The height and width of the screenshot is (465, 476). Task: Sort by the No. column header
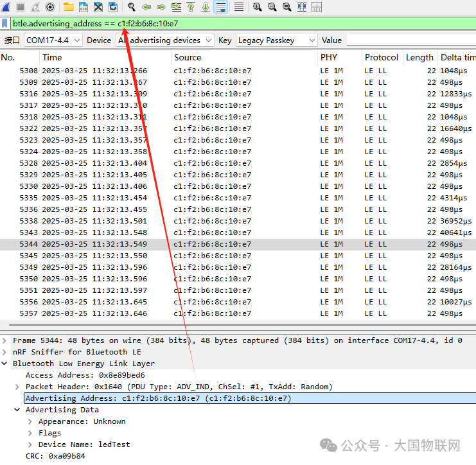coord(19,57)
